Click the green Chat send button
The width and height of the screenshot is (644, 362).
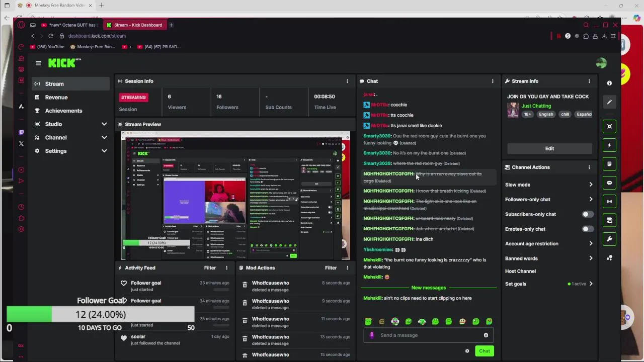pos(485,351)
